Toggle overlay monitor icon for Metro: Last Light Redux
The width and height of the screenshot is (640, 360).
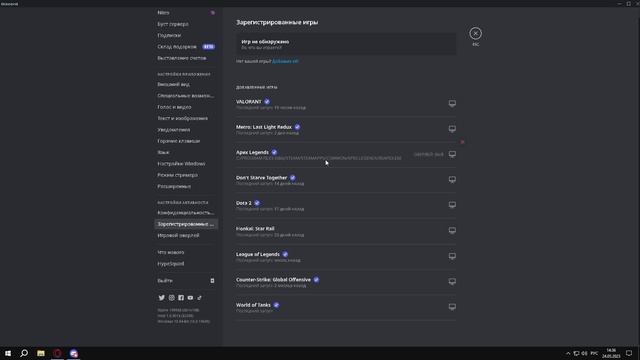[x=452, y=129]
